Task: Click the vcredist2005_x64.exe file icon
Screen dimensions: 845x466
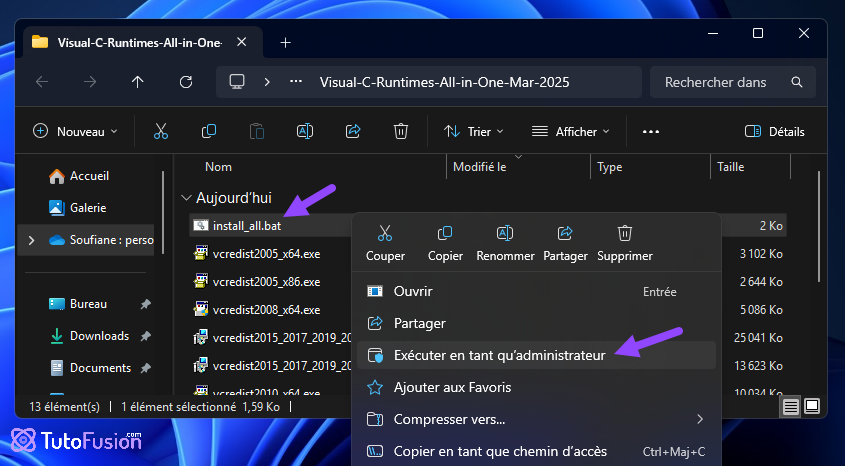Action: pos(201,253)
